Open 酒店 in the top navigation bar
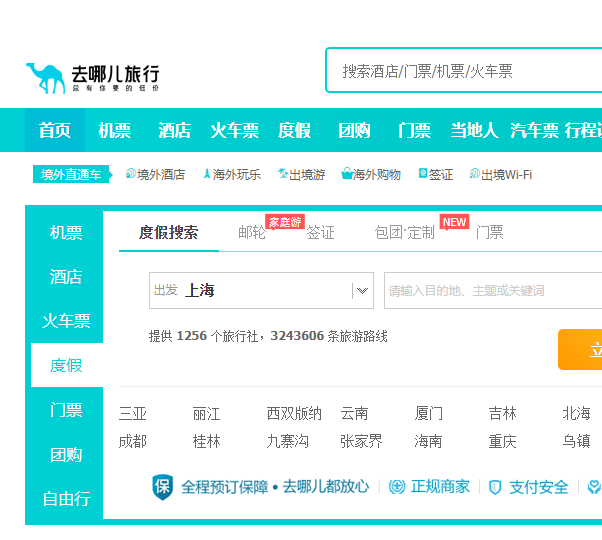Viewport: 602px width, 540px height. [174, 130]
